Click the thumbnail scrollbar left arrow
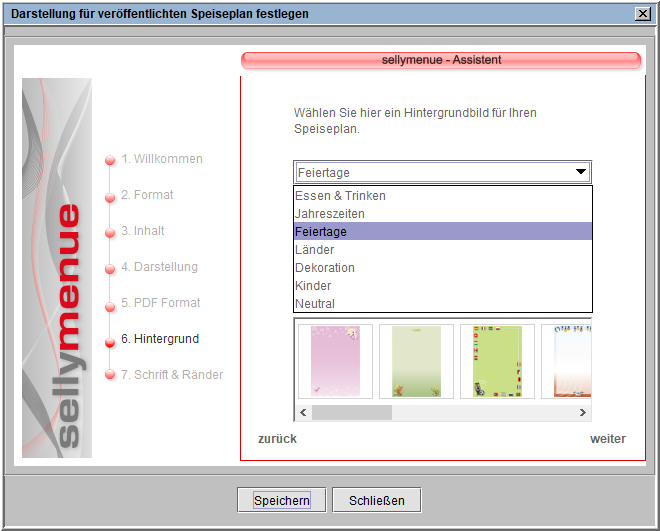This screenshot has width=660, height=531. (x=303, y=412)
